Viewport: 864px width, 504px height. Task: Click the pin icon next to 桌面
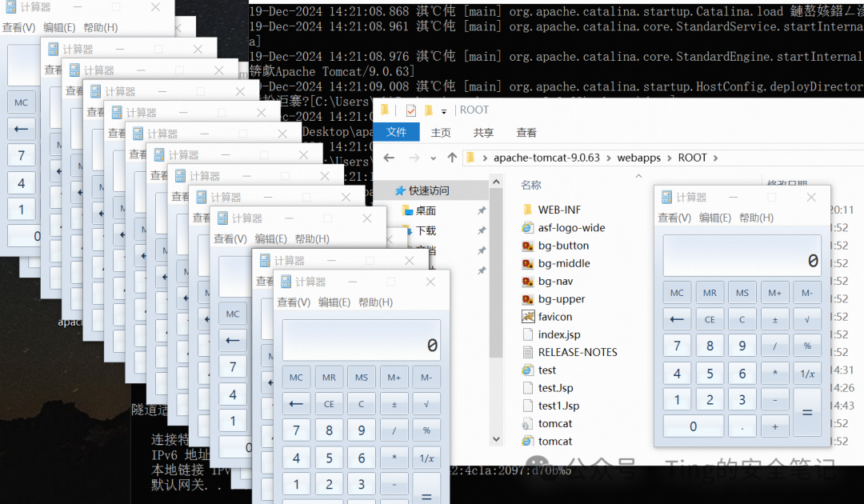[482, 210]
